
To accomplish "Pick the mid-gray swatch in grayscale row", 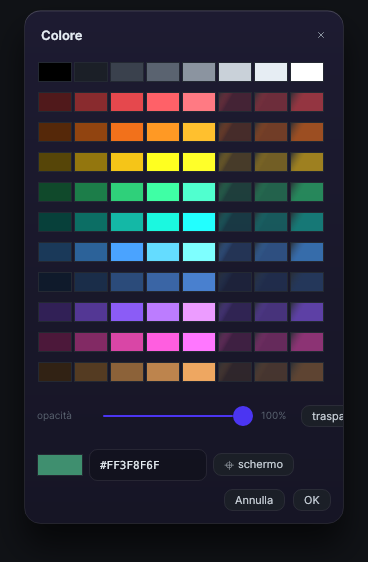I will pyautogui.click(x=199, y=72).
